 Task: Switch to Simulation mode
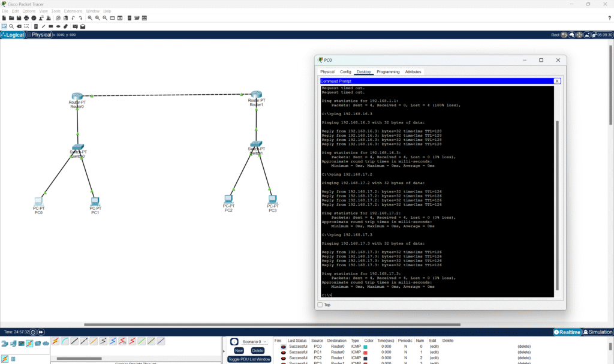pos(598,332)
